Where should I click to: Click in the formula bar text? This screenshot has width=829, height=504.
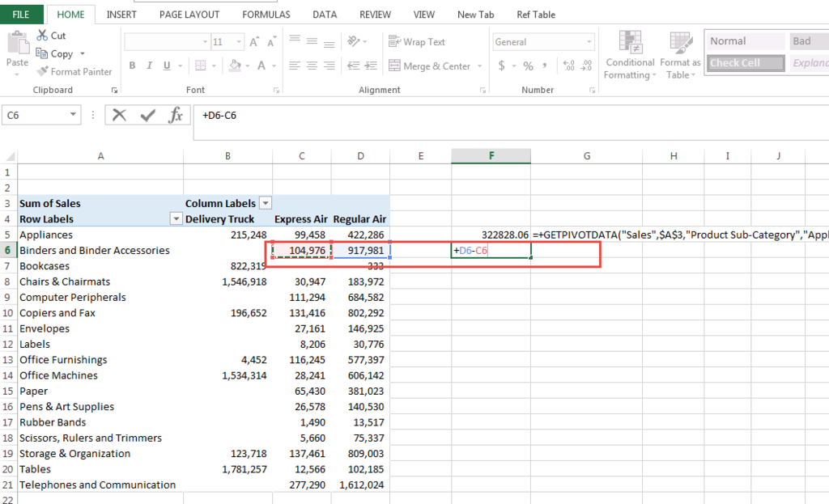(x=219, y=115)
